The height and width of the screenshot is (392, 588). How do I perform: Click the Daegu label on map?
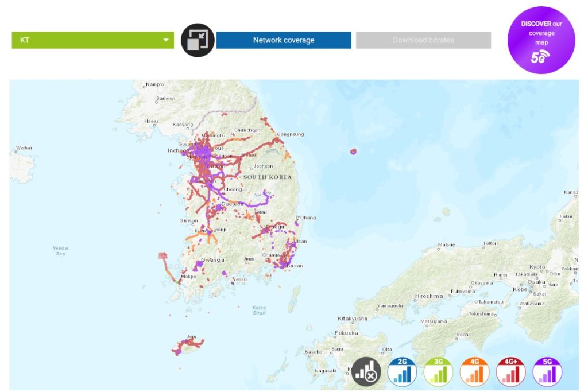[x=276, y=227]
